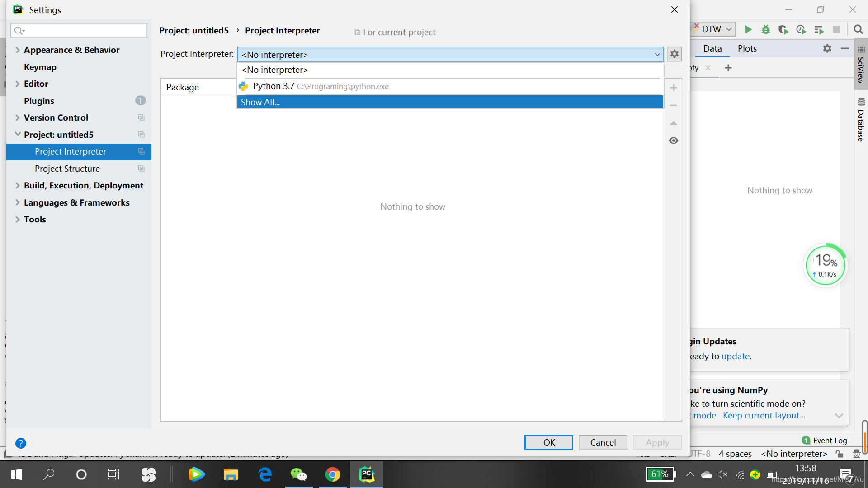This screenshot has height=488, width=868.
Task: Click the Version Control menu item
Action: pyautogui.click(x=56, y=117)
